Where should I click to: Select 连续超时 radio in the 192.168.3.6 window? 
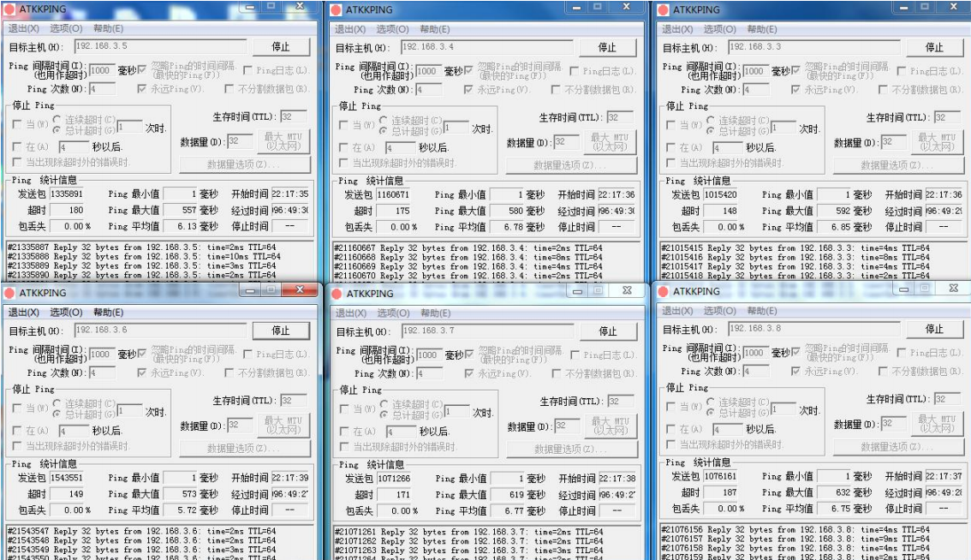pos(57,403)
